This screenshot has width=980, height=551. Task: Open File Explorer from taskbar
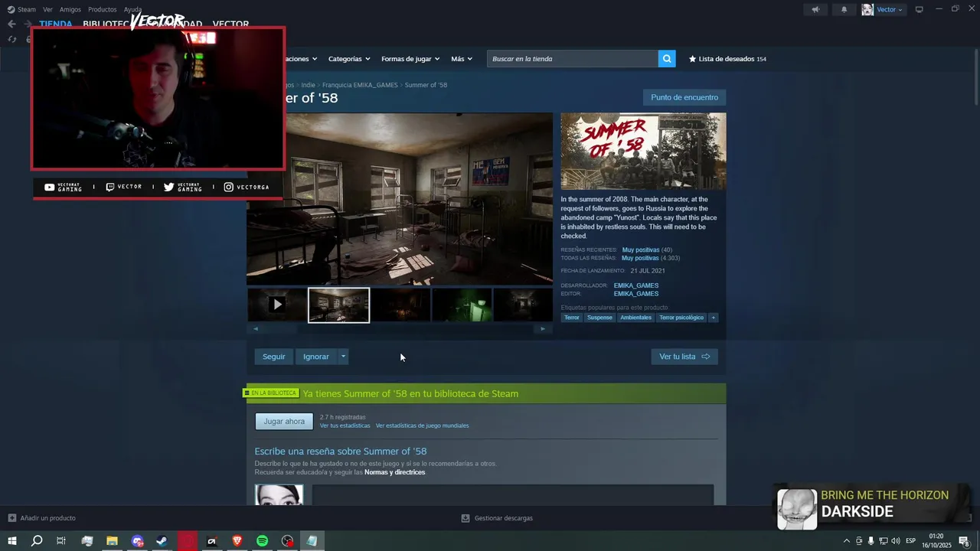pos(112,541)
